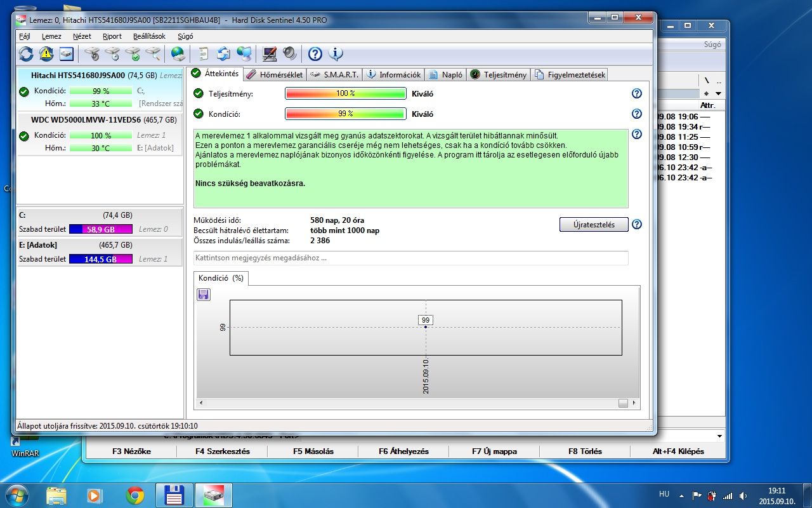Image resolution: width=812 pixels, height=508 pixels.
Task: Click F8 Törlés in background file manager
Action: 585,451
